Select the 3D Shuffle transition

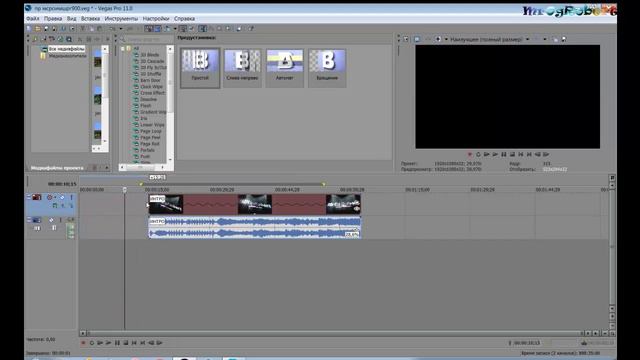151,74
